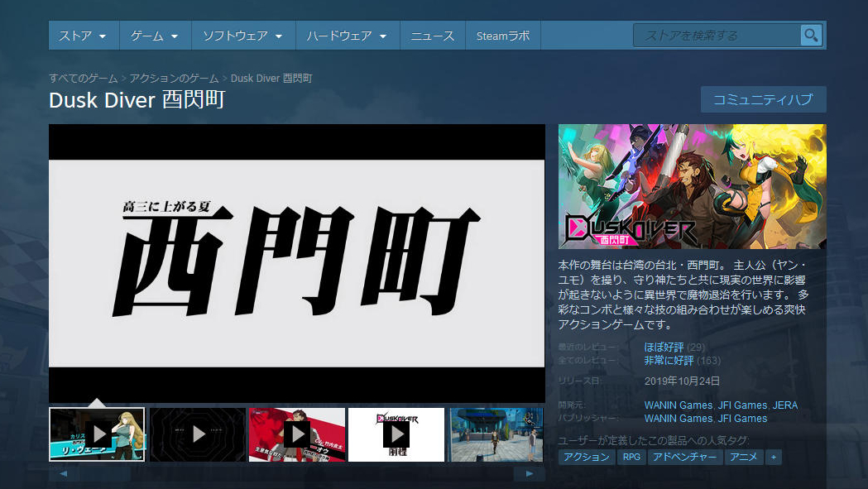Viewport: 868px width, 489px height.
Task: Click the store search magnifier icon
Action: click(x=811, y=36)
